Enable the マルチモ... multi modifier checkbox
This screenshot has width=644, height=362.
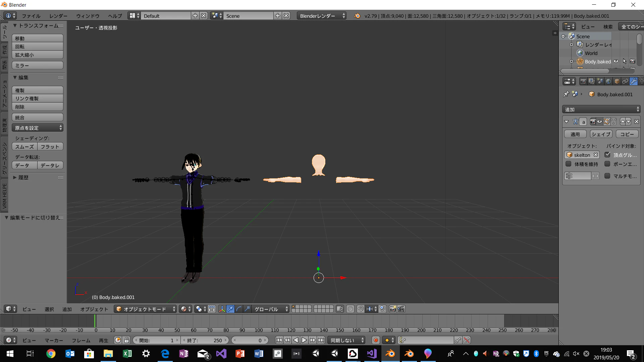607,176
